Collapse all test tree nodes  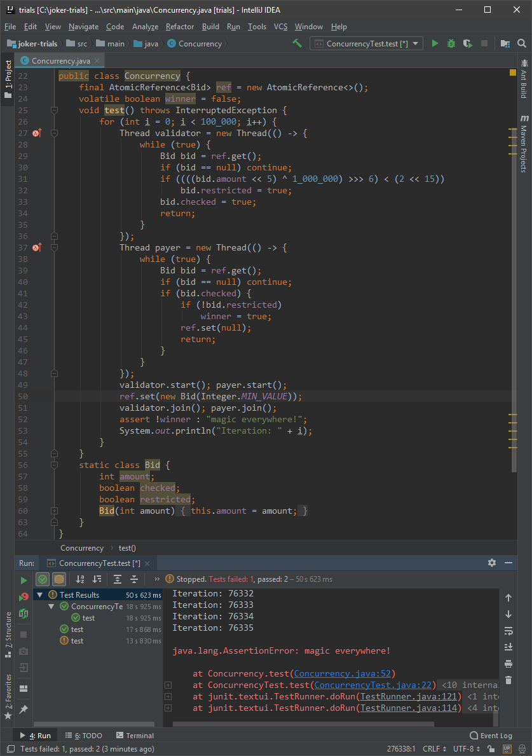click(x=135, y=579)
